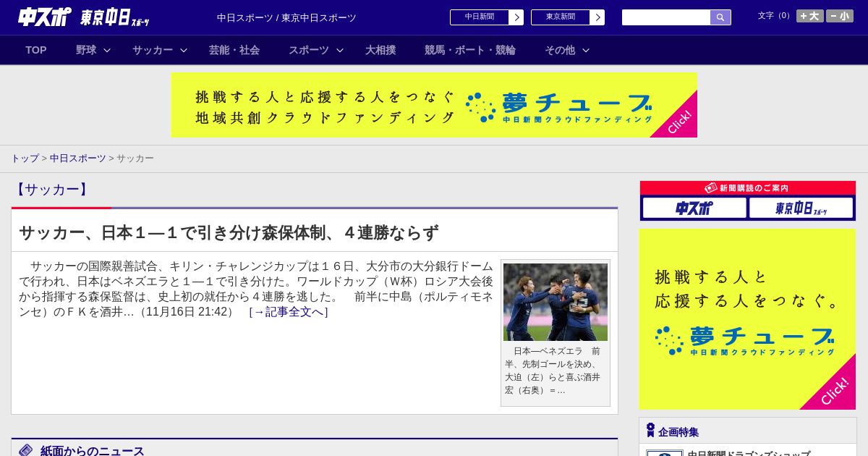
Task: Click the sidebar 夢チューブ advertisement
Action: tap(747, 319)
